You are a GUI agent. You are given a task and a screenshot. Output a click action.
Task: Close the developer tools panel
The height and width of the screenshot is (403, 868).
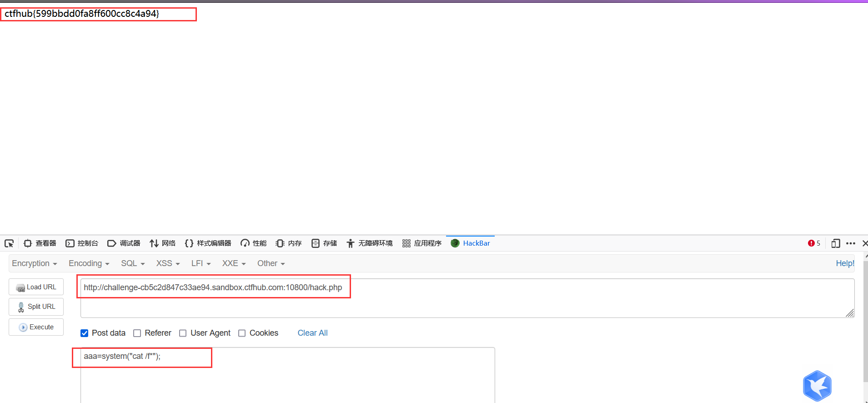pyautogui.click(x=864, y=243)
